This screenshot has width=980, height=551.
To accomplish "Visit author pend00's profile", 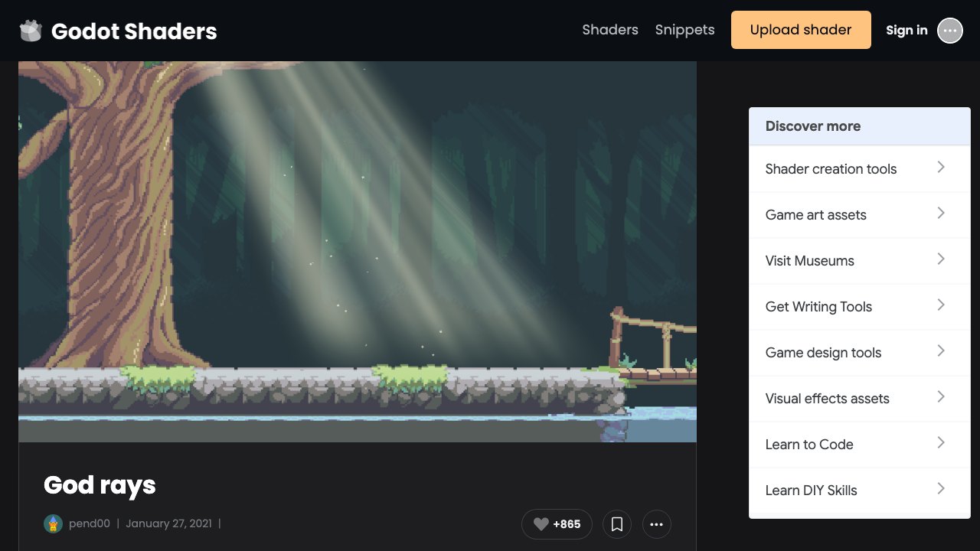I will pos(89,523).
